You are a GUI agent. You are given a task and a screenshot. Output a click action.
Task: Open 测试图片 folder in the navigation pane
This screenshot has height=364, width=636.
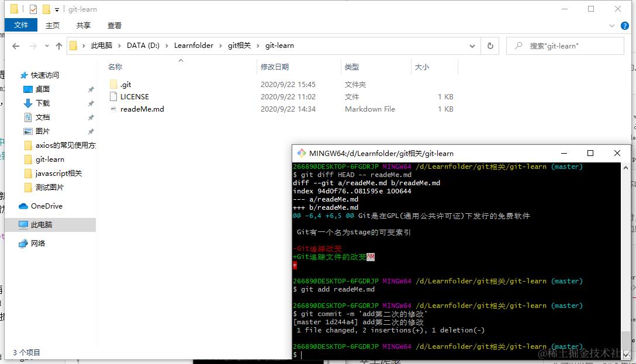point(50,188)
